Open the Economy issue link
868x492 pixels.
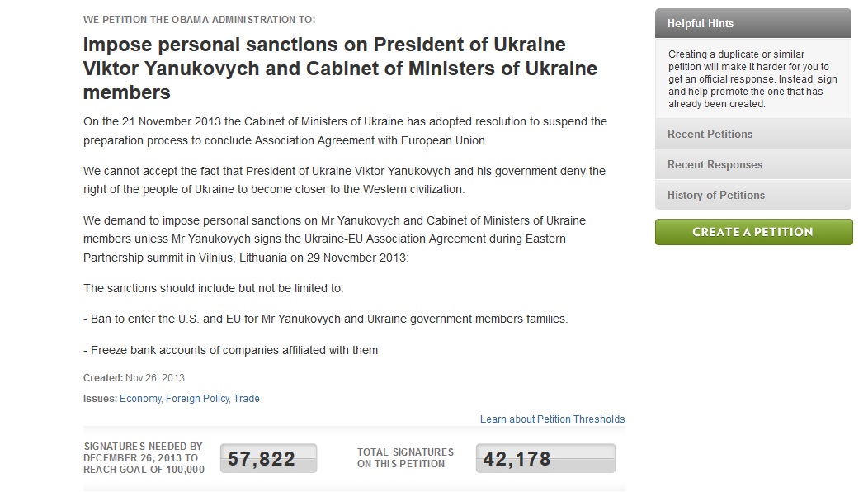(x=139, y=399)
